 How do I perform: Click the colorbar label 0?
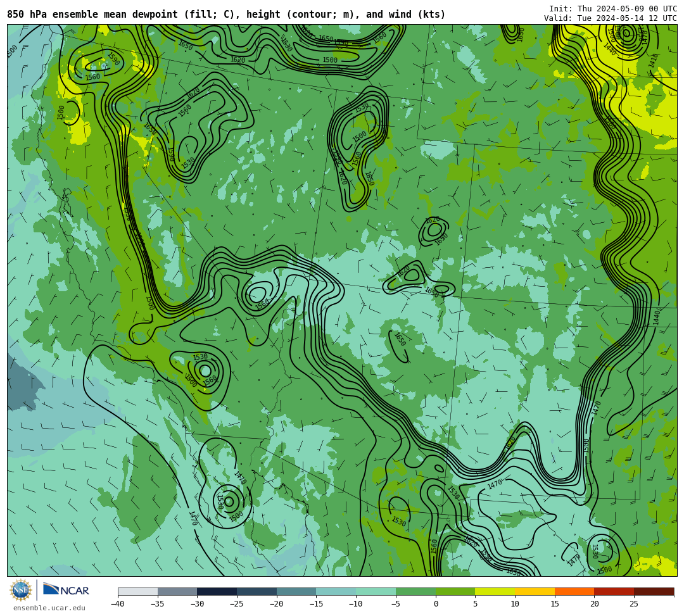[x=436, y=604]
